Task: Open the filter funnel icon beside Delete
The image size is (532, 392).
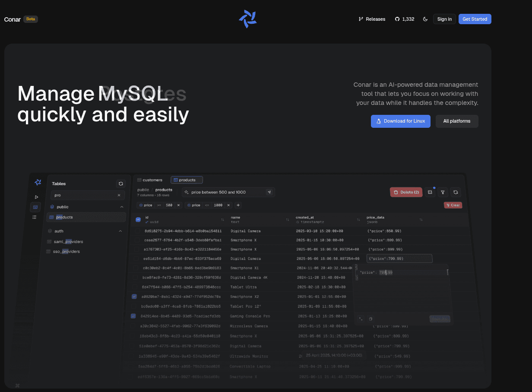Action: 443,192
